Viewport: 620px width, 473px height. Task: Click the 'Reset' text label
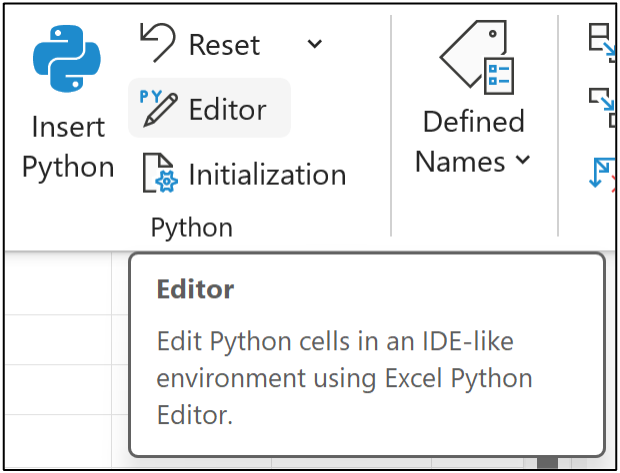(x=224, y=45)
